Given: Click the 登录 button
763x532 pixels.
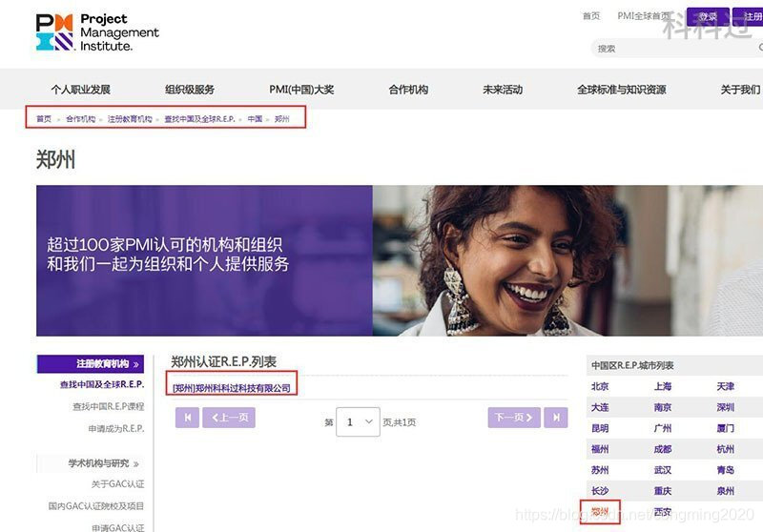Looking at the screenshot, I should click(708, 17).
